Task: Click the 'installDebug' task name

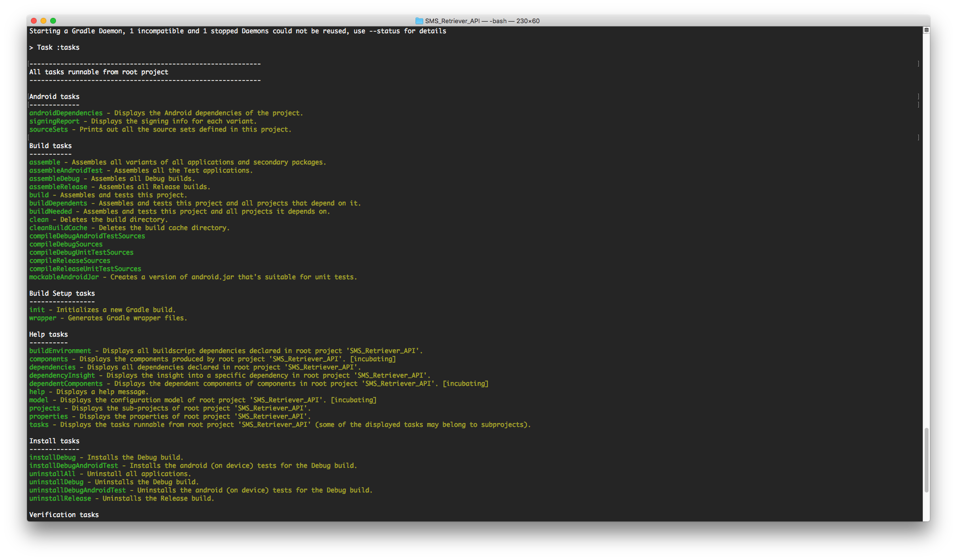Action: point(53,457)
